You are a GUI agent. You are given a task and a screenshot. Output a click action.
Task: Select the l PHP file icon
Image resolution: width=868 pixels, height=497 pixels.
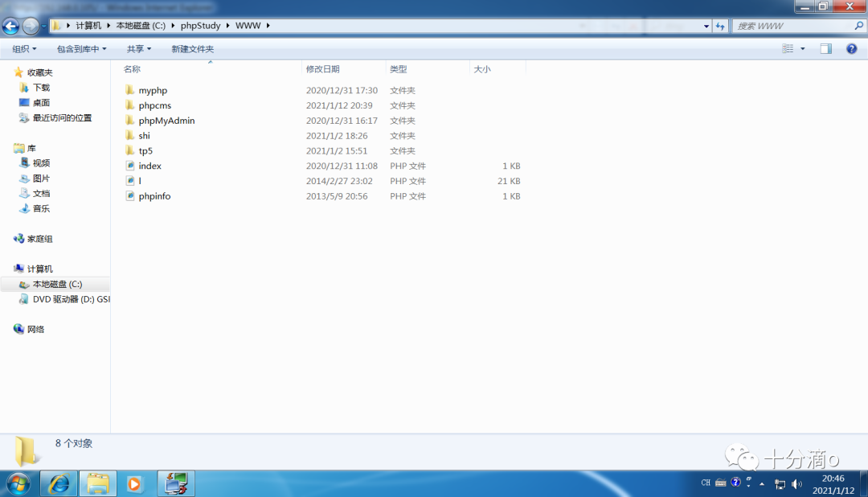(x=130, y=181)
